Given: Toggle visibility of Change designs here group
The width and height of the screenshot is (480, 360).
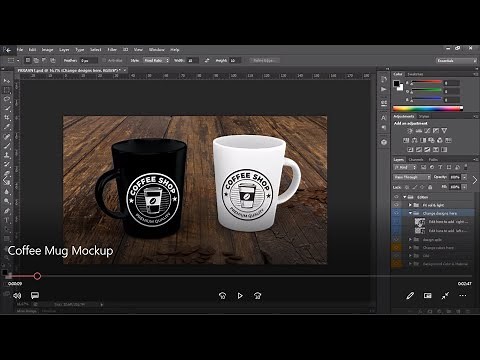Looking at the screenshot, I should (396, 213).
